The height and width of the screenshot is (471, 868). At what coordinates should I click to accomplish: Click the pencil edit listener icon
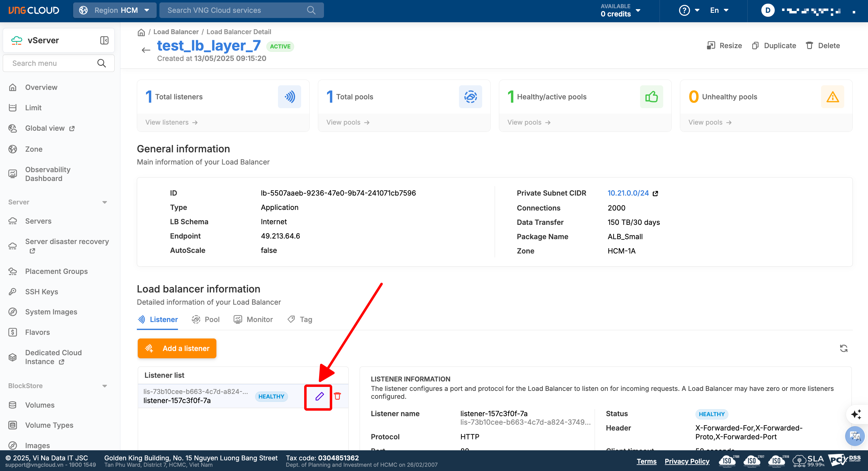tap(319, 396)
